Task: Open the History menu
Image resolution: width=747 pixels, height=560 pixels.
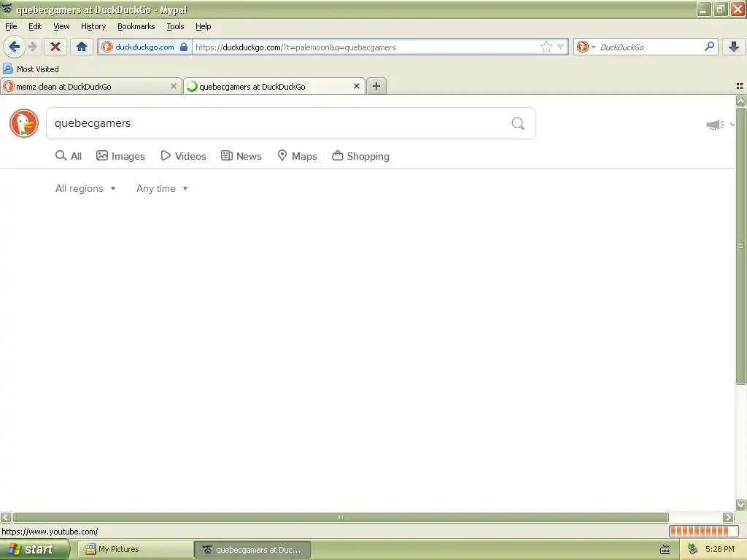Action: 93,26
